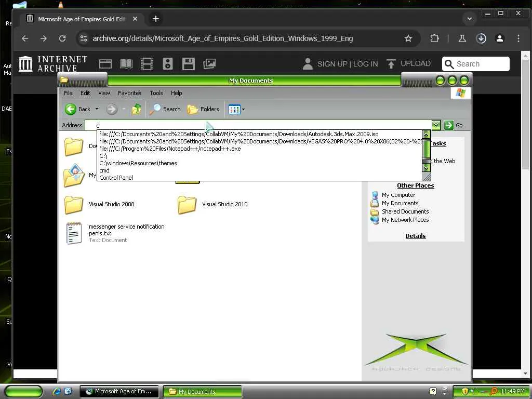The width and height of the screenshot is (532, 399).
Task: Click the green Go arrow button
Action: click(x=448, y=125)
